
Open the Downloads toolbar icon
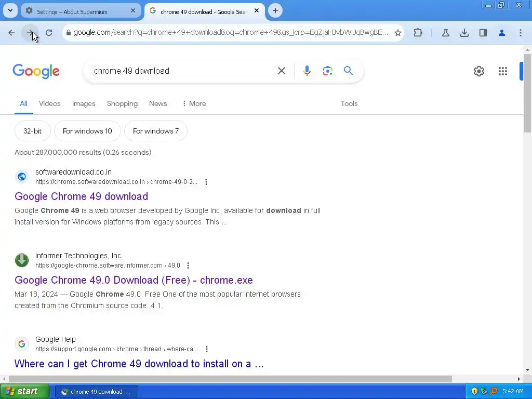[x=464, y=33]
